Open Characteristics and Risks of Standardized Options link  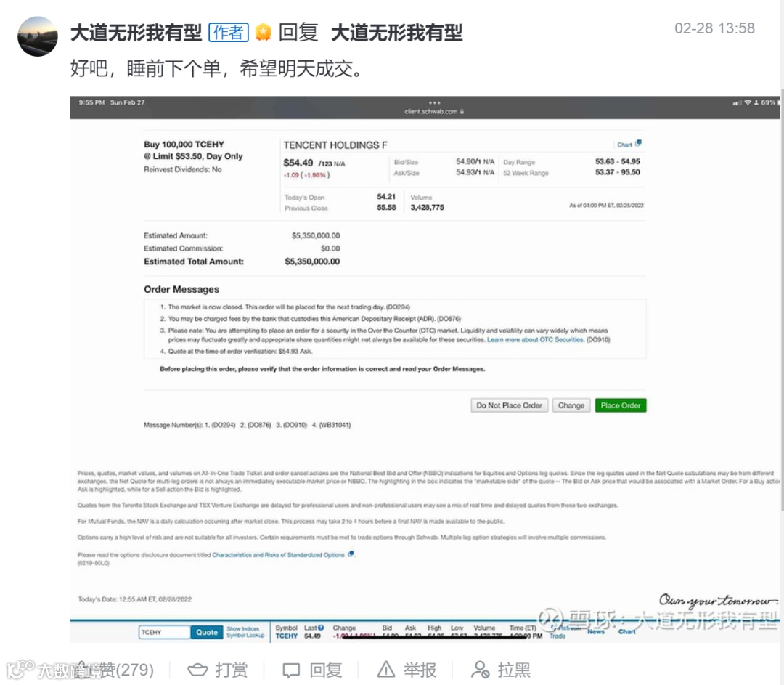(278, 555)
